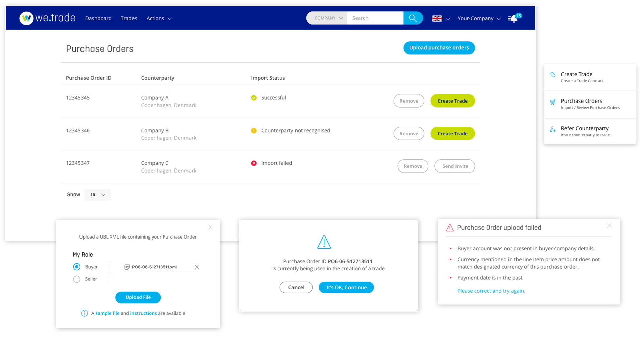644x338 pixels.
Task: Open the sample file link
Action: [x=107, y=313]
